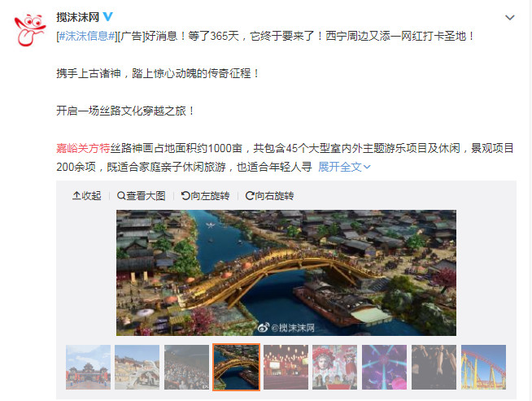Image resolution: width=532 pixels, height=401 pixels.
Task: Open the 嘉峪关方特 highlighted link
Action: coord(83,148)
